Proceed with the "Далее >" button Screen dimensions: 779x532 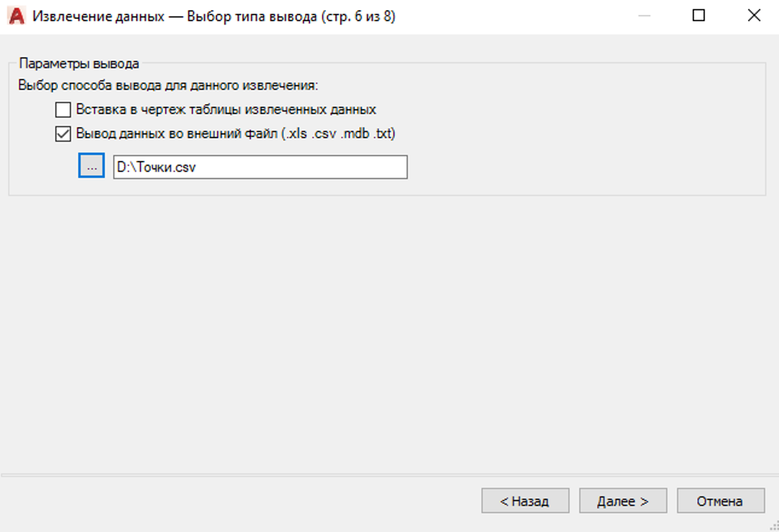pyautogui.click(x=622, y=501)
